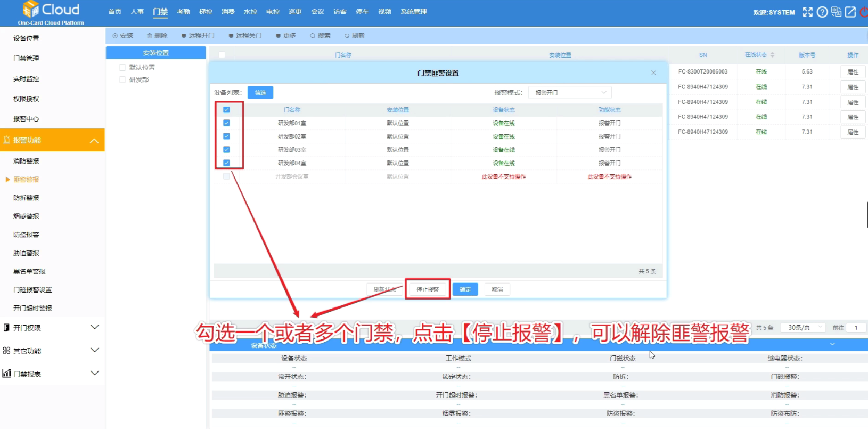The height and width of the screenshot is (429, 868).
Task: Open the 考勤 top menu
Action: pyautogui.click(x=183, y=12)
